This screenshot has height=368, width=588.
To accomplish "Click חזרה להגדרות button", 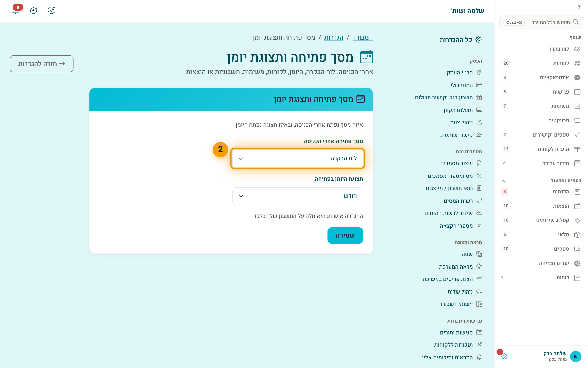I will point(42,64).
